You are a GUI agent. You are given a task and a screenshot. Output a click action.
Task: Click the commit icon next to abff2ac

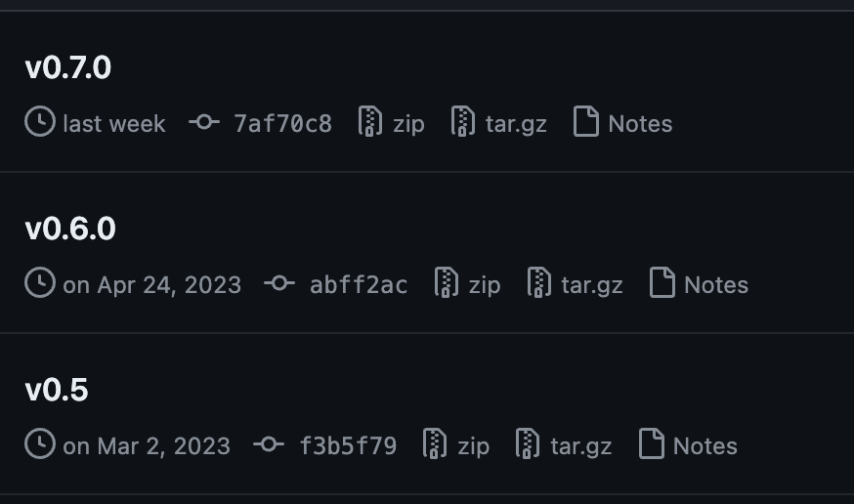(280, 283)
